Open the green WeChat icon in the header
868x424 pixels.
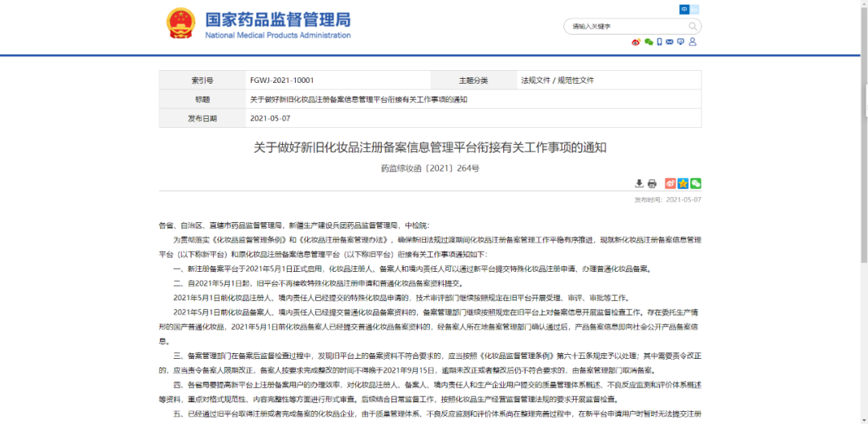(648, 42)
